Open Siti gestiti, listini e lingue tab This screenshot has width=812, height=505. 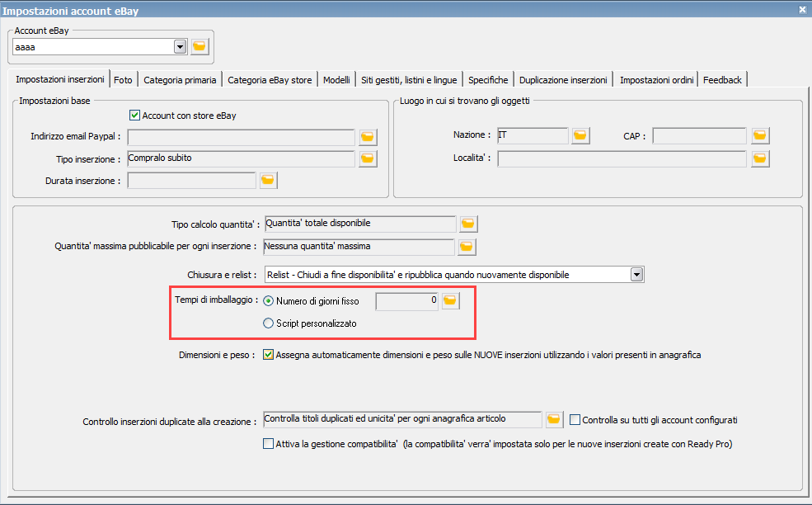pos(409,80)
